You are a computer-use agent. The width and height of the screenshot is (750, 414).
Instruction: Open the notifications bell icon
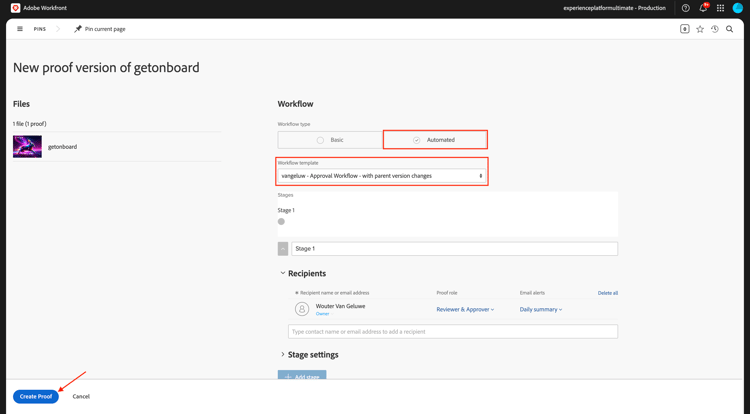point(703,8)
